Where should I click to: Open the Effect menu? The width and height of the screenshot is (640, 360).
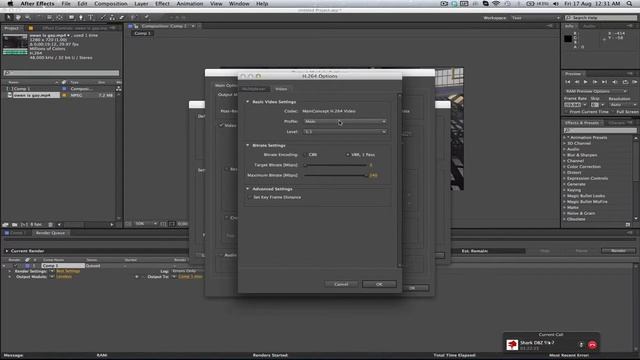[162, 4]
